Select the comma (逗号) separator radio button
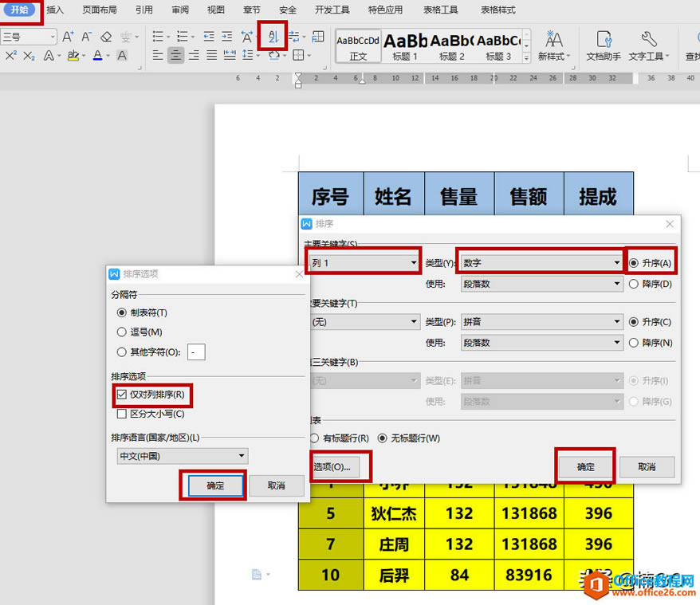Viewport: 700px width, 605px height. pos(121,332)
